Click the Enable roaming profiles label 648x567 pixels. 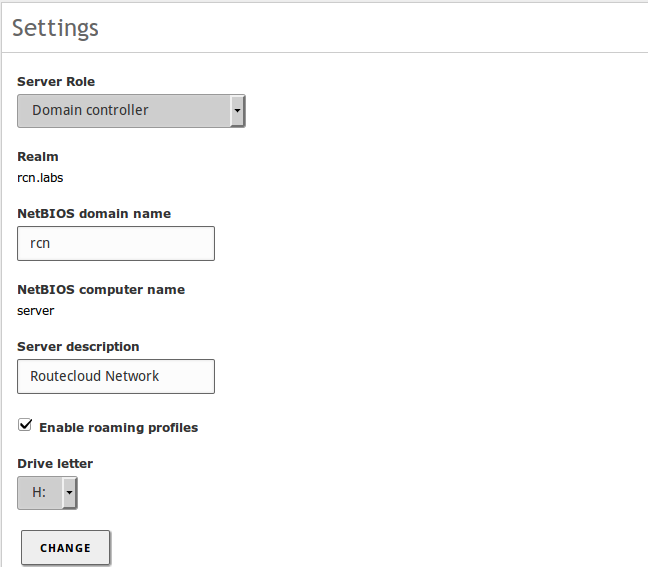tap(119, 428)
